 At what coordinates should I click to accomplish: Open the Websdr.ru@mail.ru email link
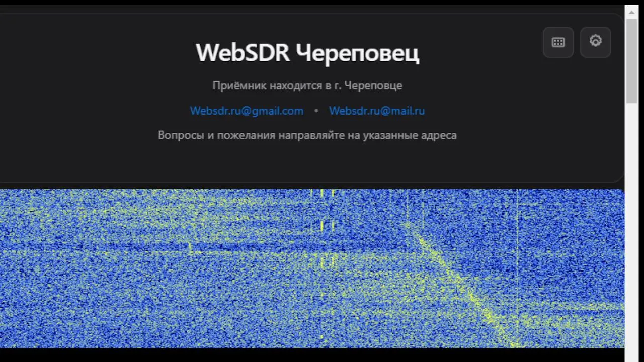377,111
